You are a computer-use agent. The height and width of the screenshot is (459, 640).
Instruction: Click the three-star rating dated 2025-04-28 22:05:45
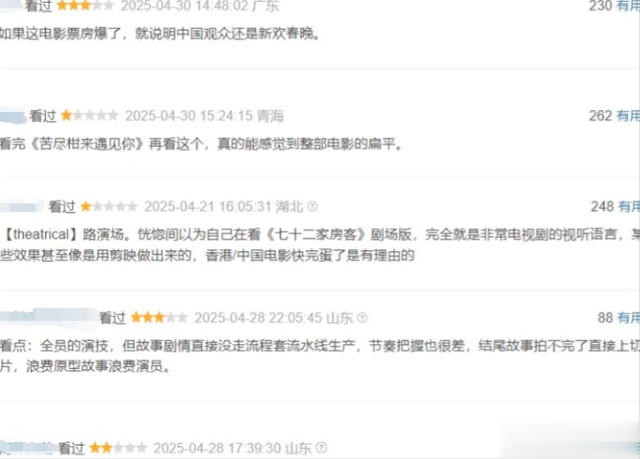pos(159,317)
